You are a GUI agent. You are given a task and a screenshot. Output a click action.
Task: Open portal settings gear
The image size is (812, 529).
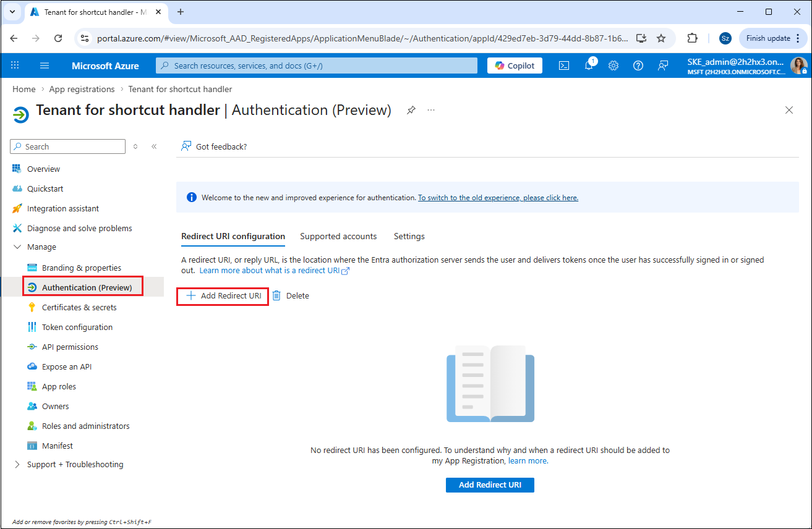pyautogui.click(x=613, y=66)
